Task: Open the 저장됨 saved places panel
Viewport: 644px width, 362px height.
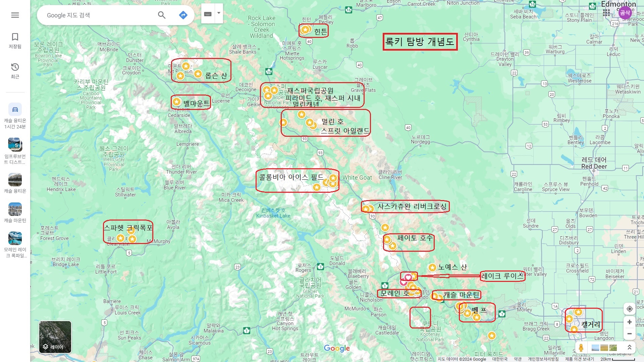Action: (15, 41)
